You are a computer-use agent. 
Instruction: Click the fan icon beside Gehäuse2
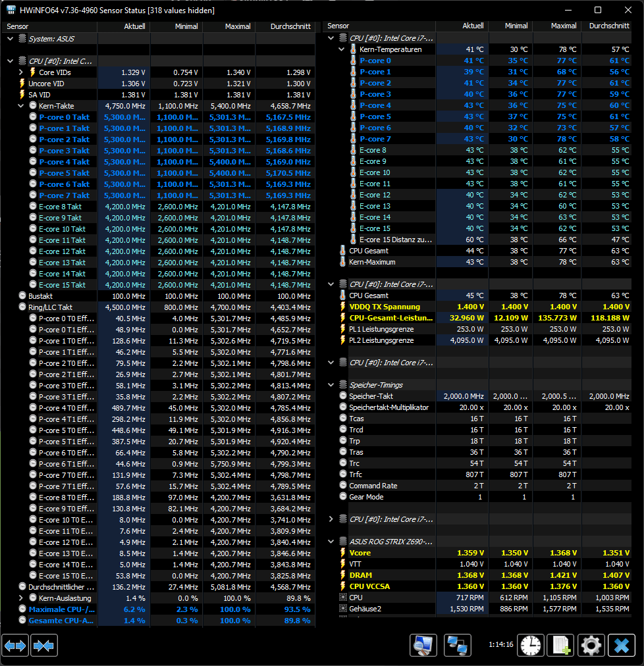343,608
